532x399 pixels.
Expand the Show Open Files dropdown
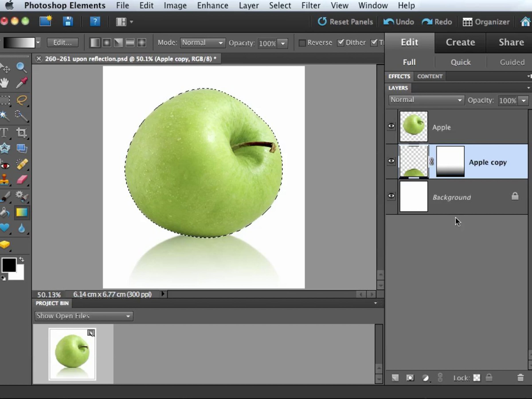tap(83, 316)
